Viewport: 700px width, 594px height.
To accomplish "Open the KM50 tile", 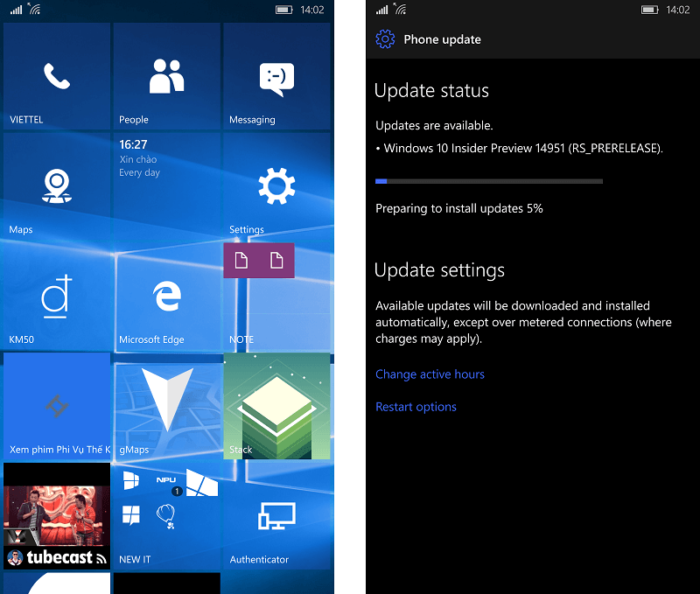I will pyautogui.click(x=57, y=296).
